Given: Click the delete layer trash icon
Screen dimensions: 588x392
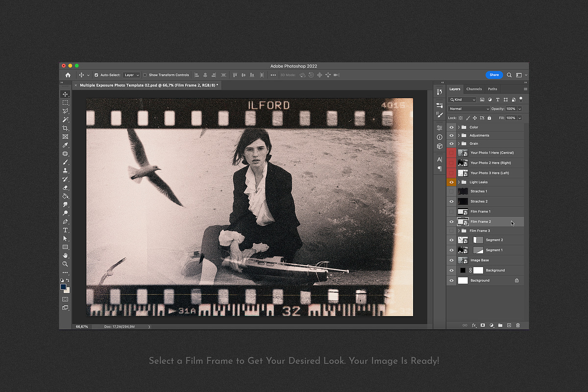Looking at the screenshot, I should click(x=518, y=325).
